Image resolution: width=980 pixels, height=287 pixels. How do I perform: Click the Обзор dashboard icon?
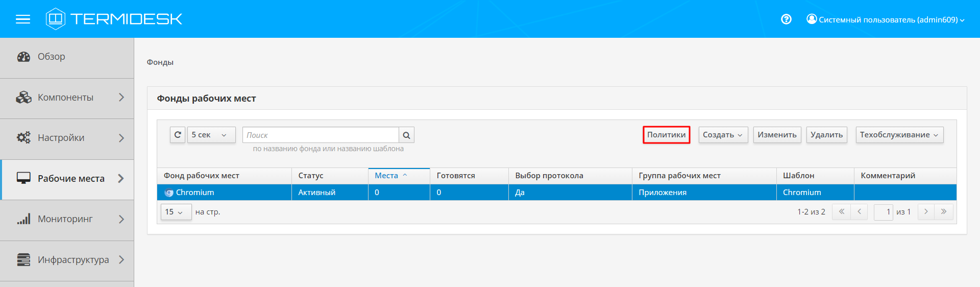[23, 57]
